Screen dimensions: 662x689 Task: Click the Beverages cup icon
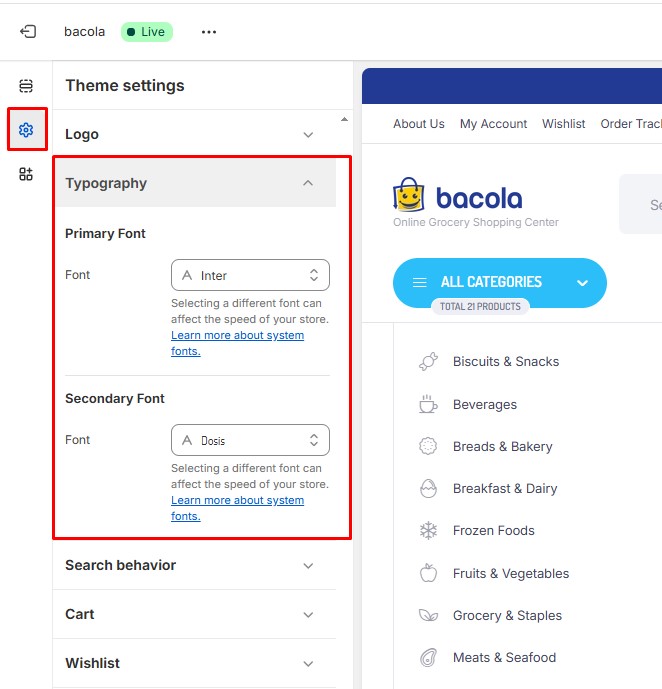pyautogui.click(x=428, y=404)
